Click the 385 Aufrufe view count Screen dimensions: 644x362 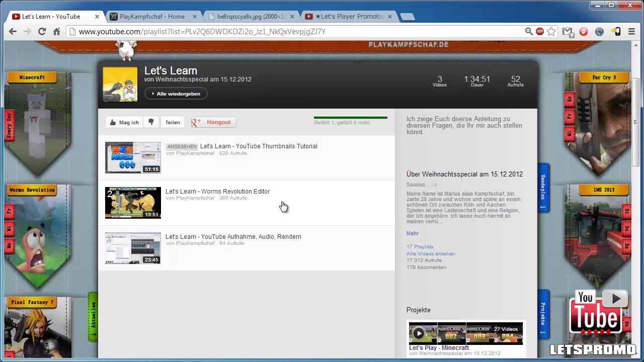coord(233,198)
